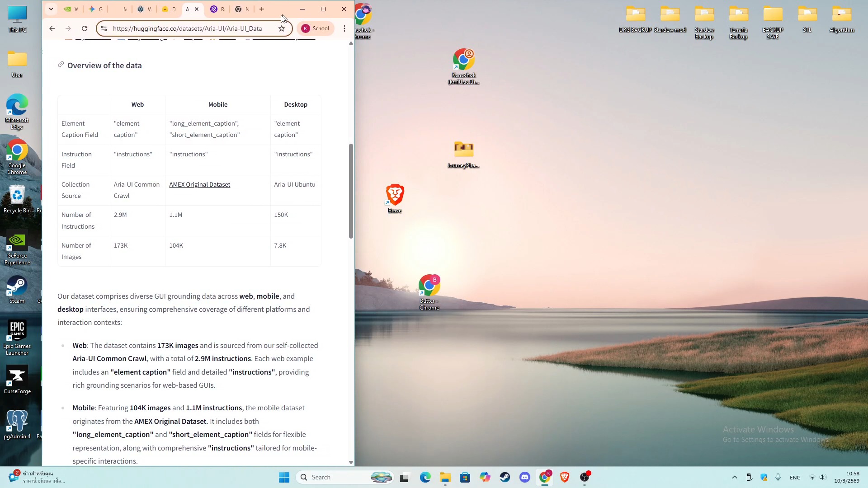Reload the Hugging Face page
The width and height of the screenshot is (868, 488).
[85, 28]
